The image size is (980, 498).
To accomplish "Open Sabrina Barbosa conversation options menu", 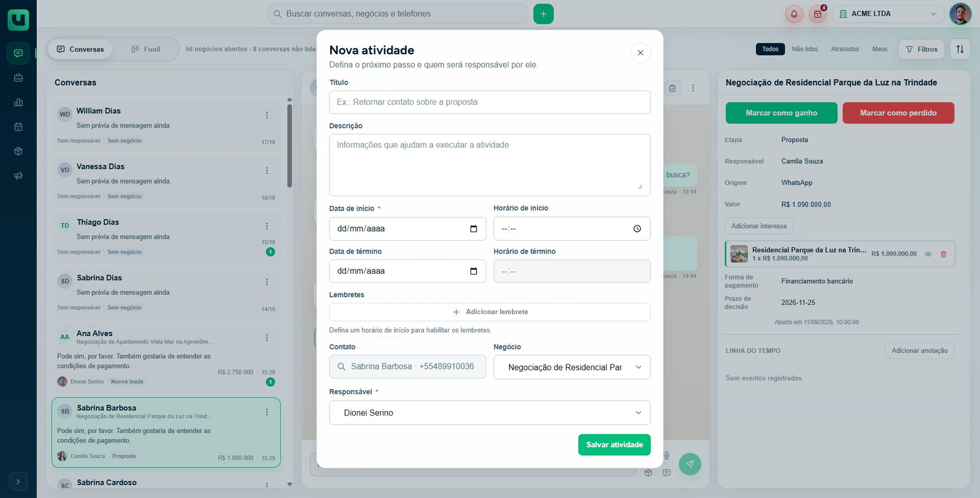I will [266, 412].
